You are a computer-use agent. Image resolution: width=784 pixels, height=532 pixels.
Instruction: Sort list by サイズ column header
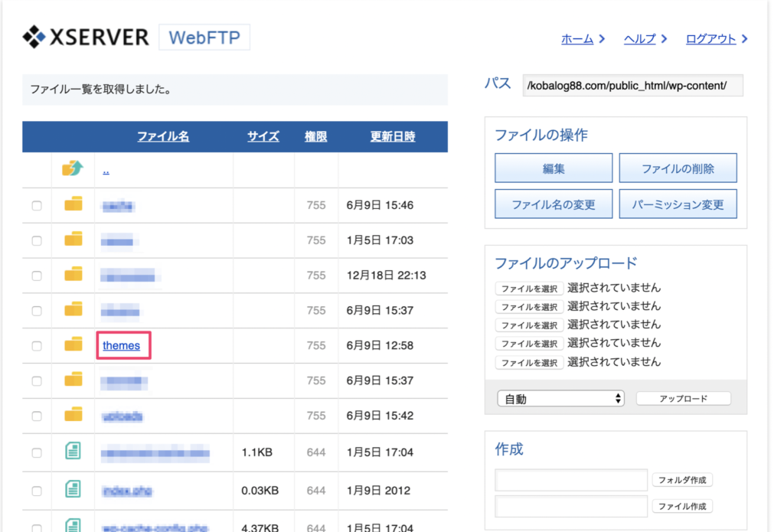263,136
